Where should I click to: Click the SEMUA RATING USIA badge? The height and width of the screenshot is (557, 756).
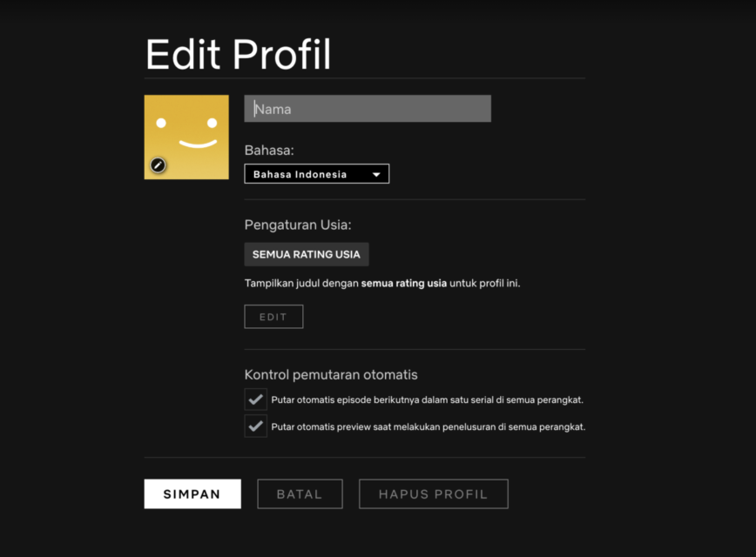coord(307,254)
